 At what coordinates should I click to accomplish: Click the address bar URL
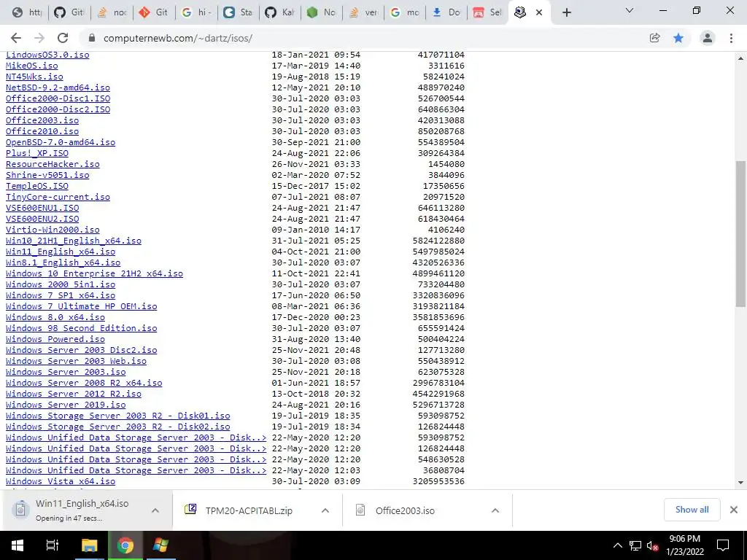click(178, 38)
